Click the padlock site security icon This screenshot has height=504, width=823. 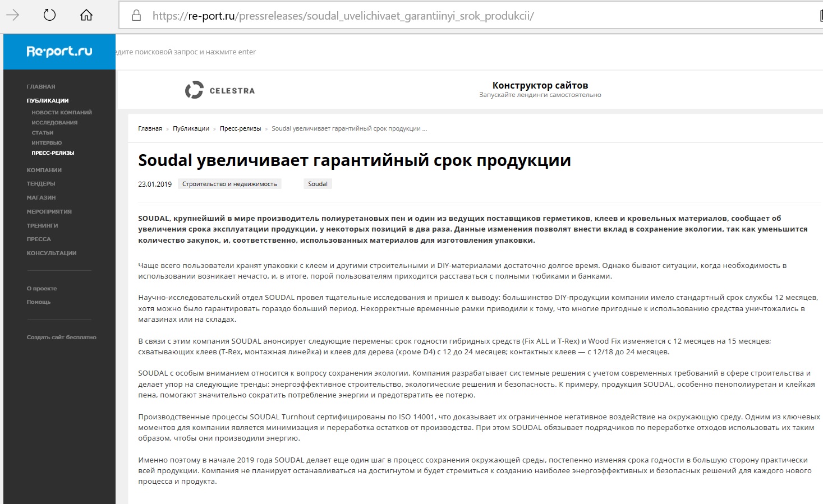[136, 16]
